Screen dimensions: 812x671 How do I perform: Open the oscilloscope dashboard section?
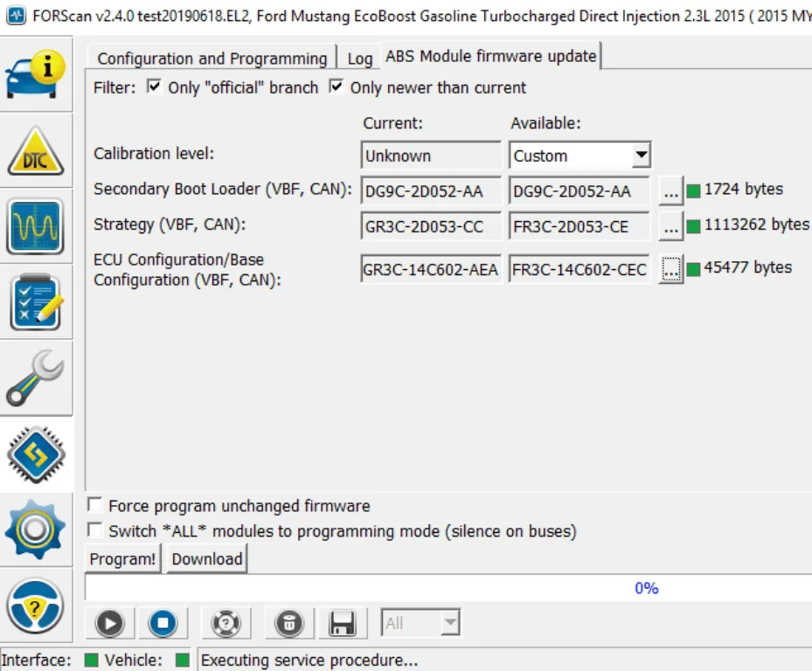click(x=36, y=227)
